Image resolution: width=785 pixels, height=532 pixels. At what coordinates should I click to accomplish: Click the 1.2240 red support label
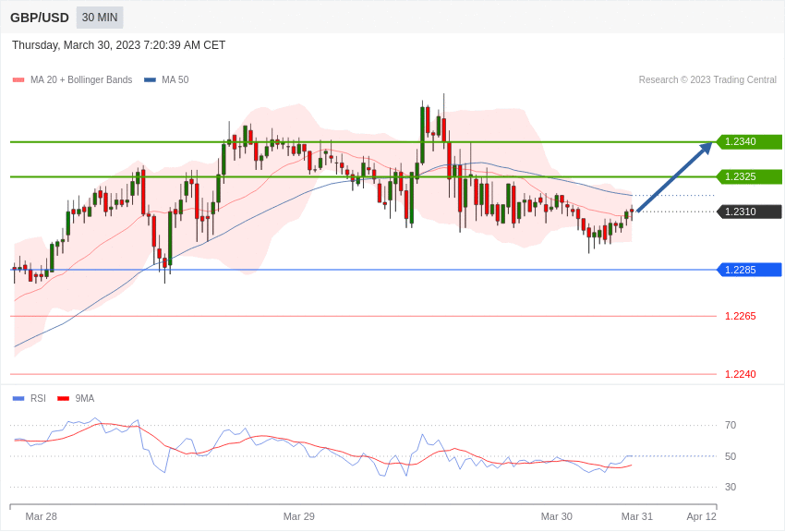tap(741, 374)
